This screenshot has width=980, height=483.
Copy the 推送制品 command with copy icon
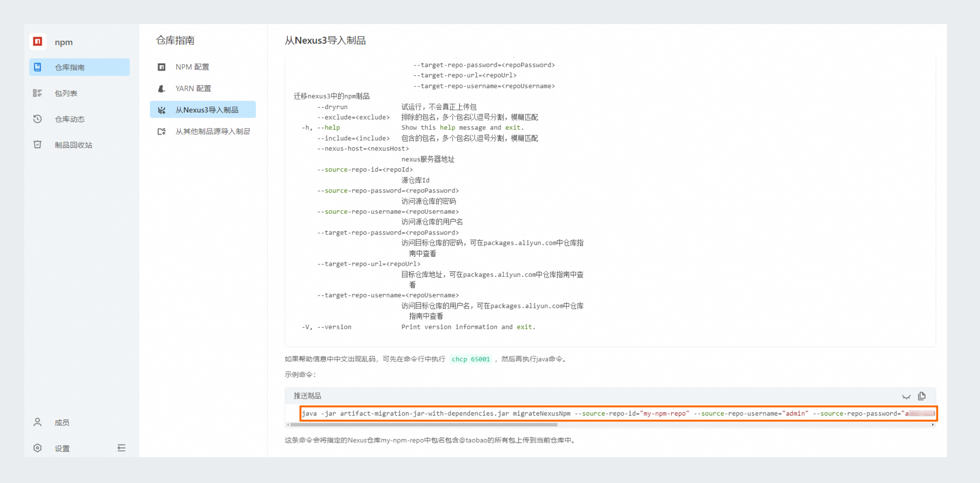point(921,396)
